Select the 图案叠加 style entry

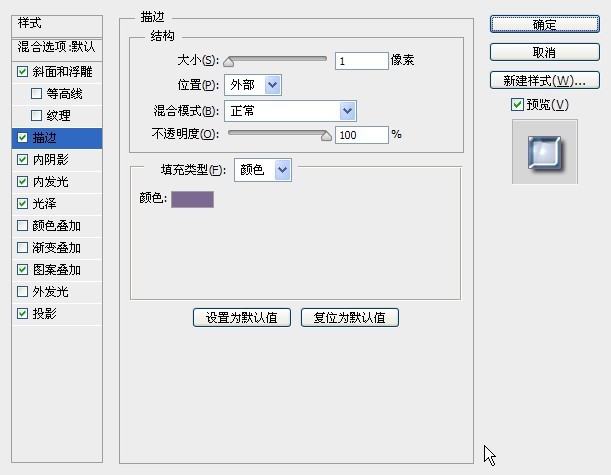56,270
